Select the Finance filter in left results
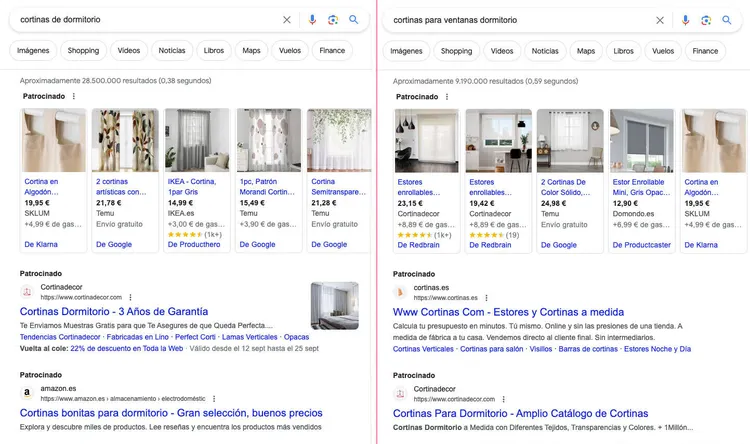The height and width of the screenshot is (444, 750). 332,51
